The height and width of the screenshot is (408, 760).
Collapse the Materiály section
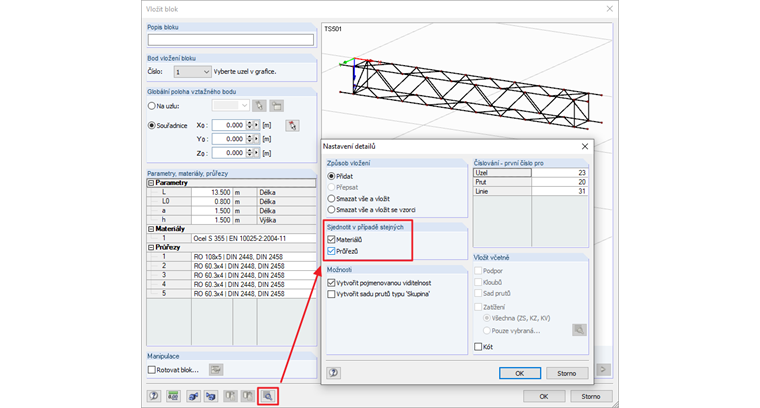(151, 229)
